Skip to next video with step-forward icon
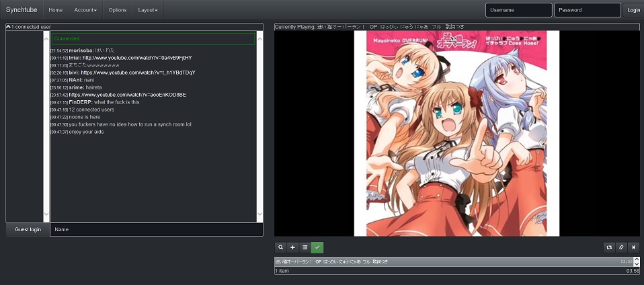This screenshot has height=285, width=644. click(x=633, y=247)
